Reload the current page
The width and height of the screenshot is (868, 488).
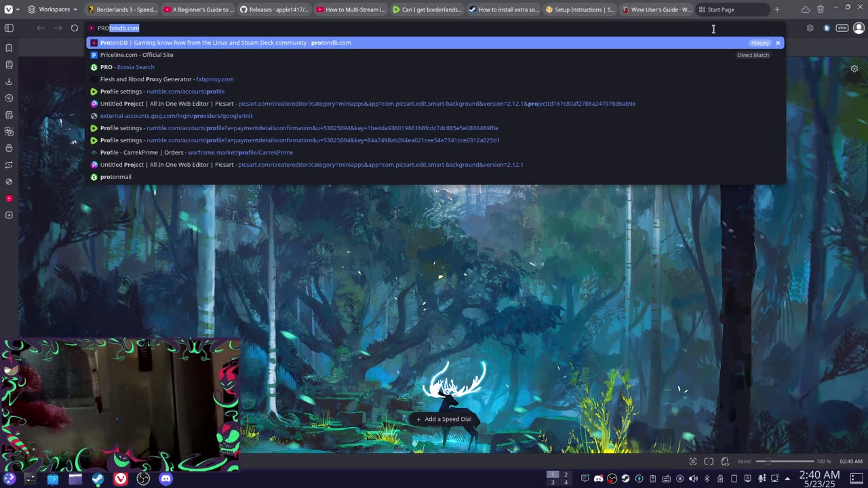(x=75, y=28)
